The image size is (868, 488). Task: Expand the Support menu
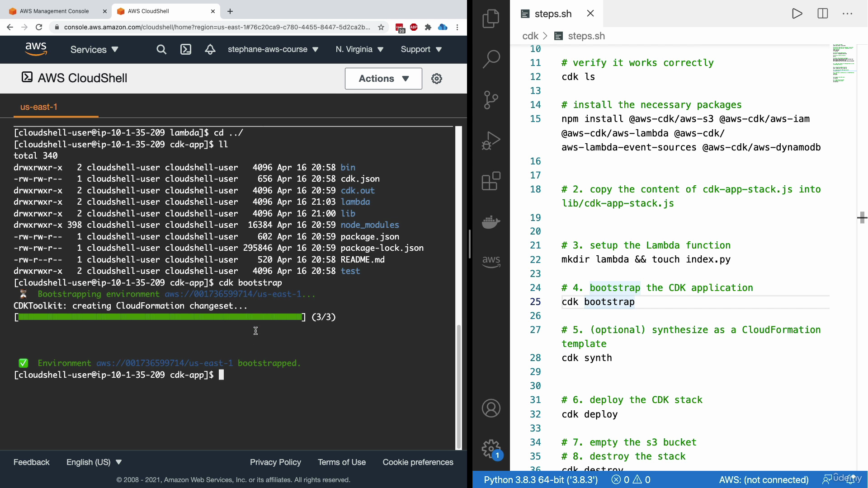[x=421, y=49]
